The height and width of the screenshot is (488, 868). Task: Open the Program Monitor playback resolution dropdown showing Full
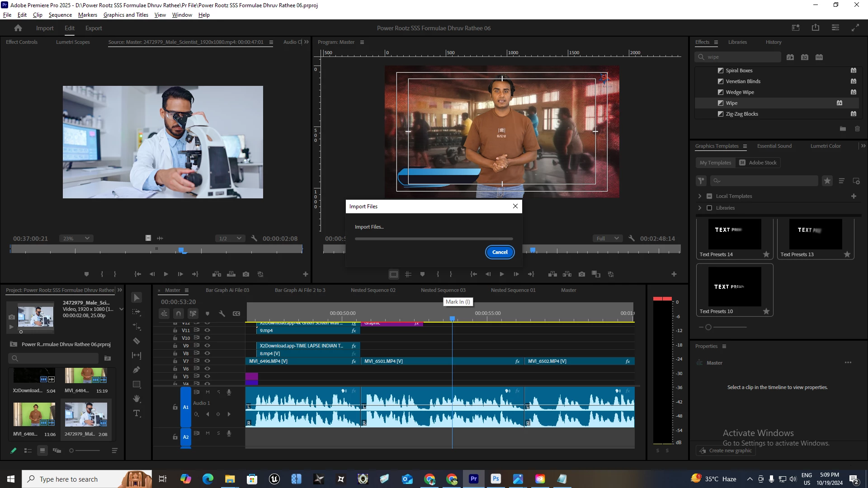(608, 239)
